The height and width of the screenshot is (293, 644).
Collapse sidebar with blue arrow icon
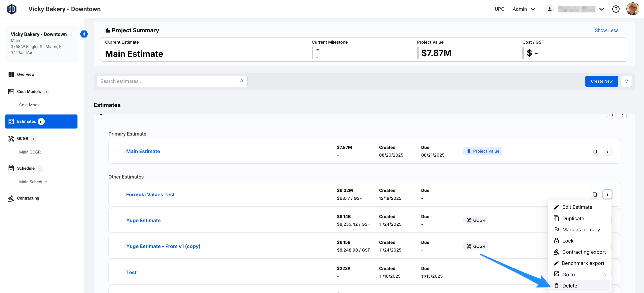click(x=84, y=34)
